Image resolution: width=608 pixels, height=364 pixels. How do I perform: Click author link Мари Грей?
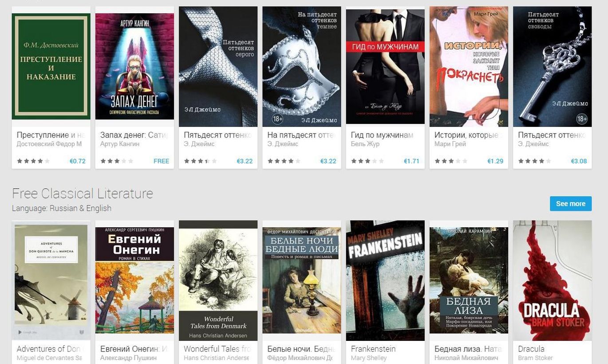[450, 144]
